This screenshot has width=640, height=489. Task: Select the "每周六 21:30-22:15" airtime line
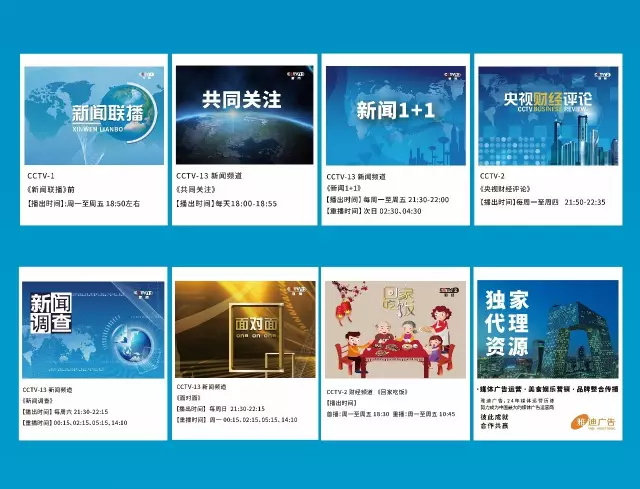point(81,411)
